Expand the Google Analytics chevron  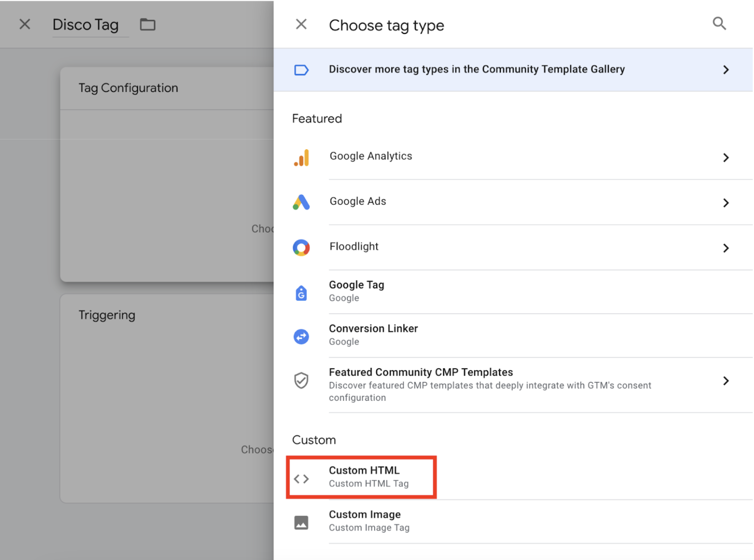coord(726,158)
